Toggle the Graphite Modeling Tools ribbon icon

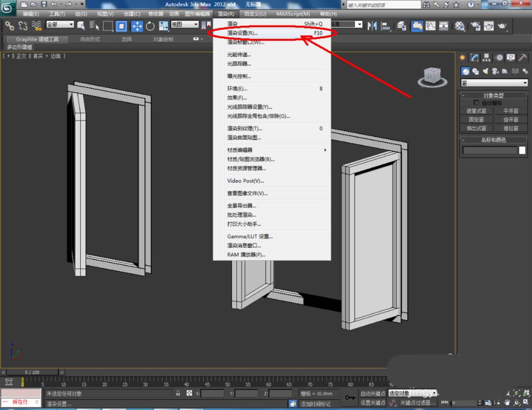(417, 26)
